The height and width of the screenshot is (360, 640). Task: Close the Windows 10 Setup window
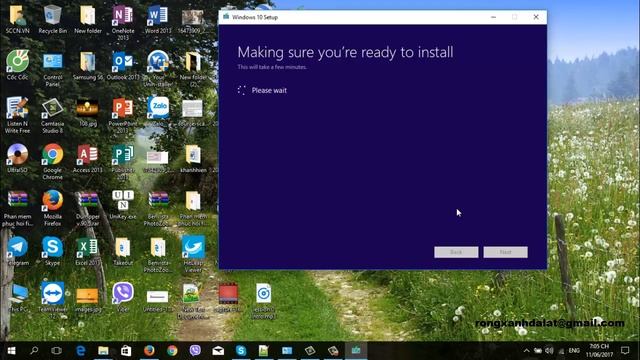point(536,17)
